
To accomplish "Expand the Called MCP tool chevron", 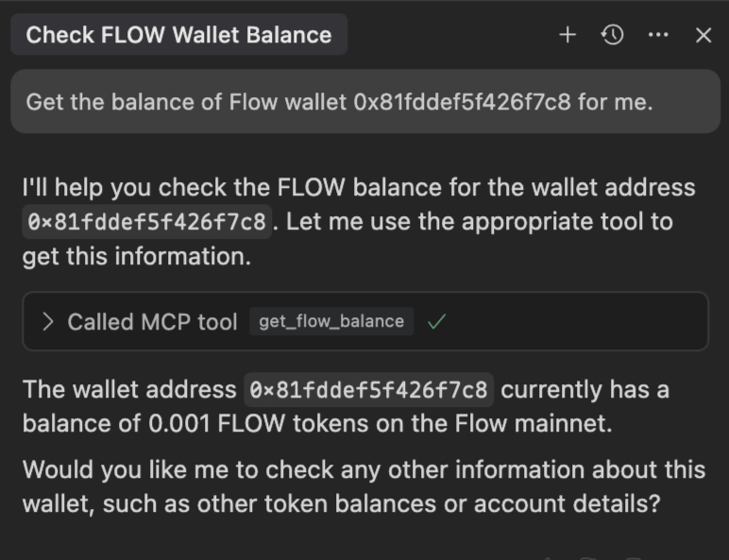I will click(x=48, y=322).
